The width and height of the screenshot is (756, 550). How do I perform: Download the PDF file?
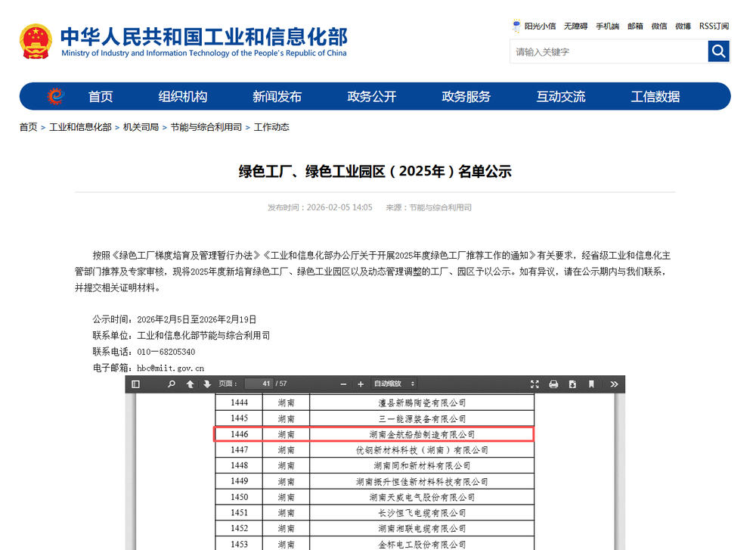click(572, 384)
